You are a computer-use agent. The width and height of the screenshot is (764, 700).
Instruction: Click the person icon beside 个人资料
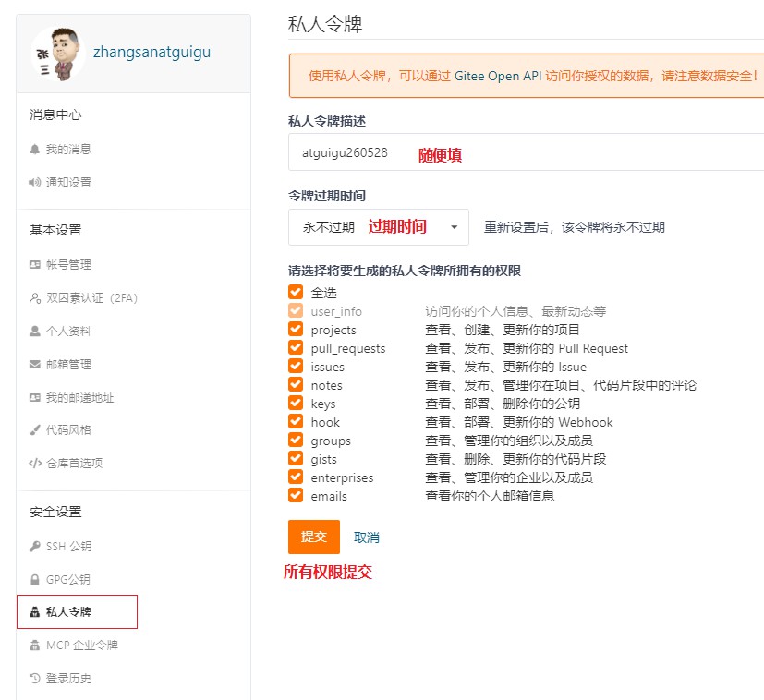point(34,332)
